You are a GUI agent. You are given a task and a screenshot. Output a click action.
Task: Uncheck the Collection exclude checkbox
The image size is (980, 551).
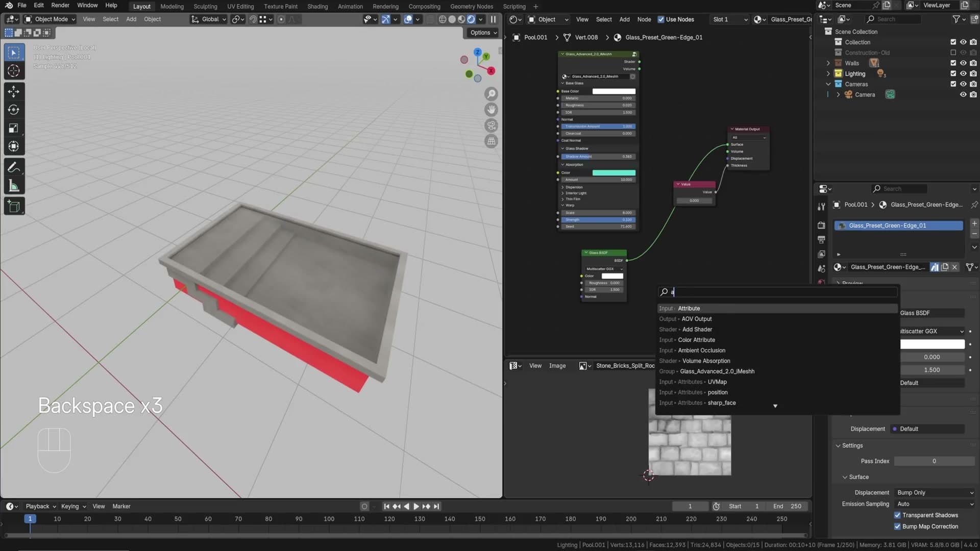(953, 42)
